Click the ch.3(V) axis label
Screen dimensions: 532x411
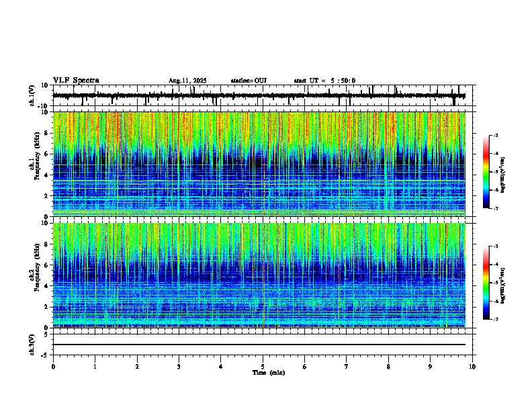tap(32, 345)
